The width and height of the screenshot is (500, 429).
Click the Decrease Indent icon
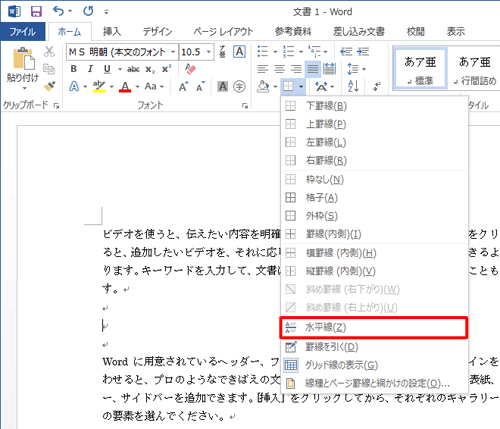click(346, 52)
